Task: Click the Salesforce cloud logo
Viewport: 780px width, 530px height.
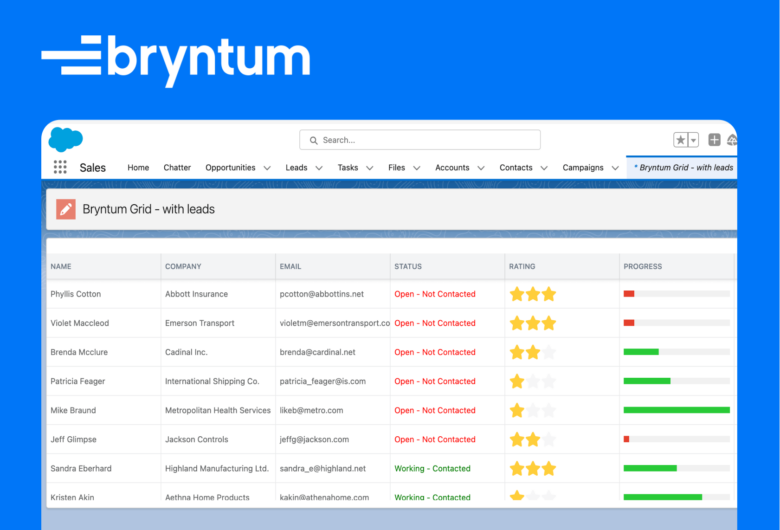Action: point(66,139)
